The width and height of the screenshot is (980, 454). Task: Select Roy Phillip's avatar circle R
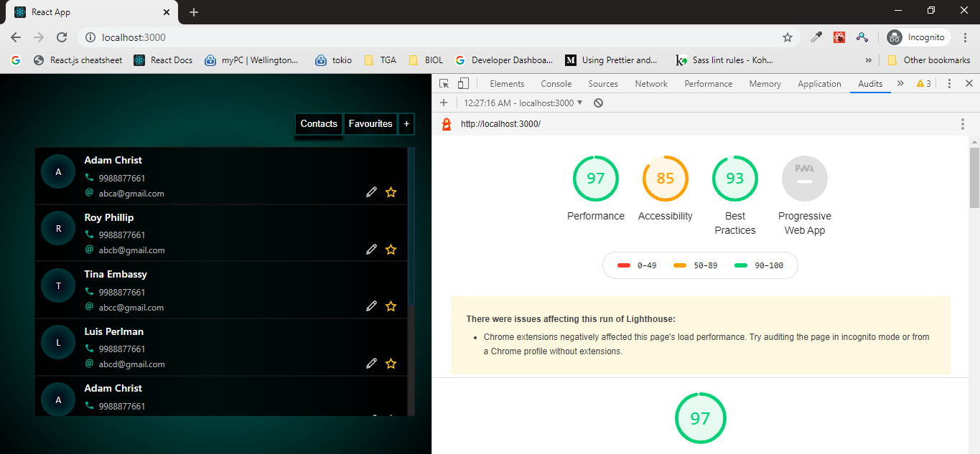[58, 229]
